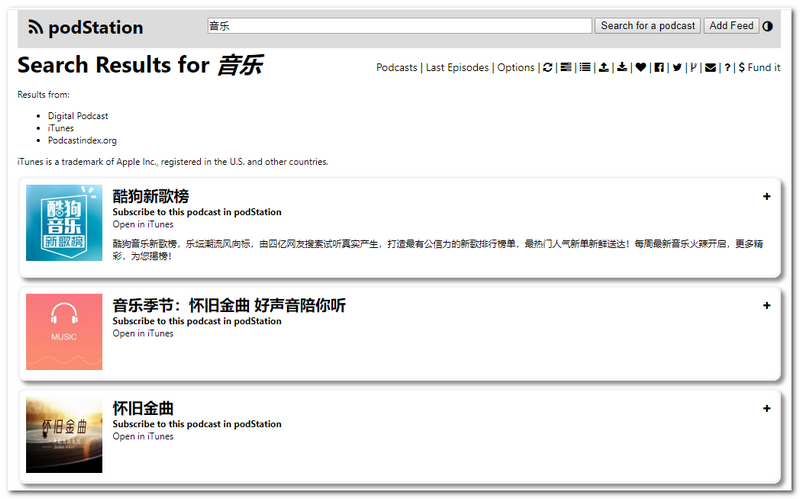This screenshot has height=499, width=800.
Task: Click the upload/export icon in toolbar
Action: point(603,68)
